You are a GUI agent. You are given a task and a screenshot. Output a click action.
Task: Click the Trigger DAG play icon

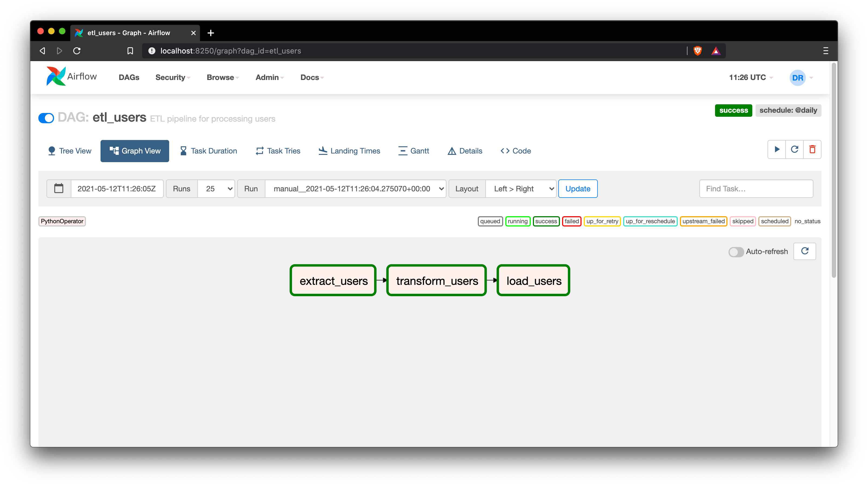tap(777, 149)
